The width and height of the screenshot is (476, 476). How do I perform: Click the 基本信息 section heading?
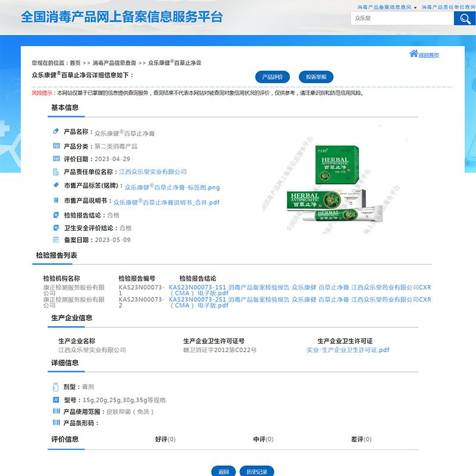65,108
